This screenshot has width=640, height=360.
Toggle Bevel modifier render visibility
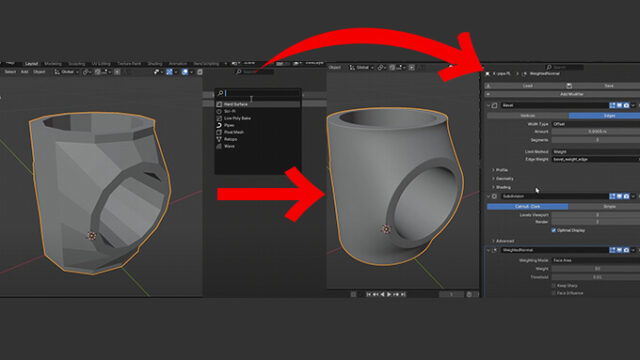(626, 105)
